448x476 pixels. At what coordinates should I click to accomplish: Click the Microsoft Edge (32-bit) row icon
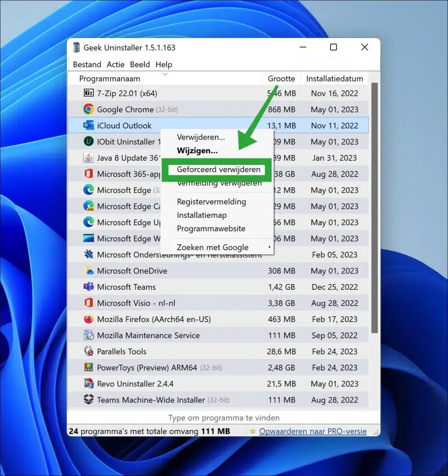[x=89, y=190]
